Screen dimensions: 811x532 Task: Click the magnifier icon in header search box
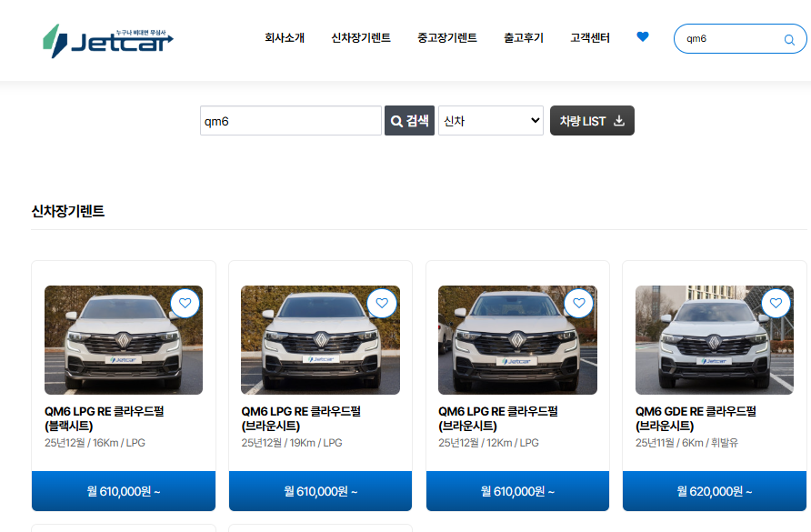click(789, 39)
